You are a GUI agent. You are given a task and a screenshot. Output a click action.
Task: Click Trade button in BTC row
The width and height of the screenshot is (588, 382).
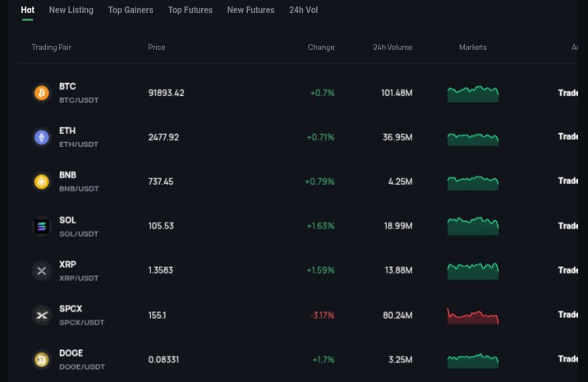pos(567,93)
